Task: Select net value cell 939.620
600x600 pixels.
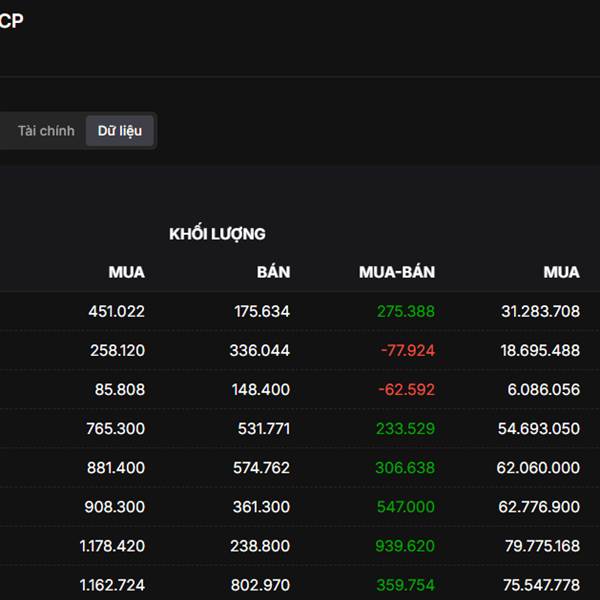Action: click(405, 546)
